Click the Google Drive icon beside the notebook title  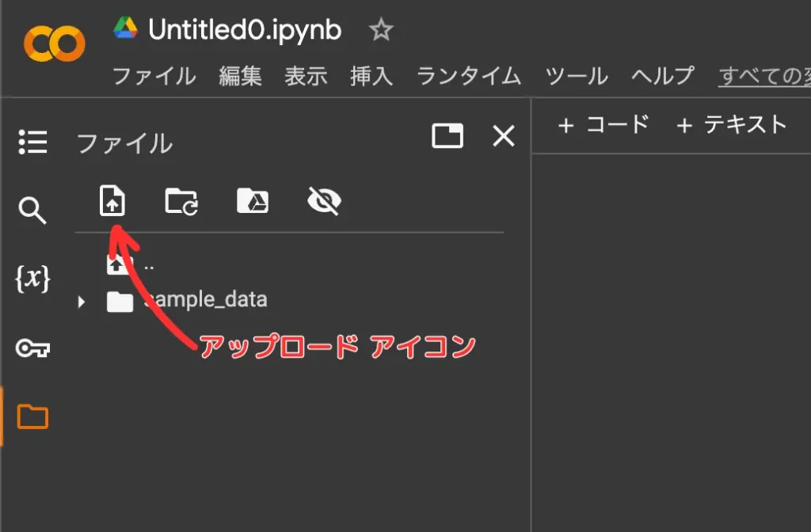click(126, 28)
